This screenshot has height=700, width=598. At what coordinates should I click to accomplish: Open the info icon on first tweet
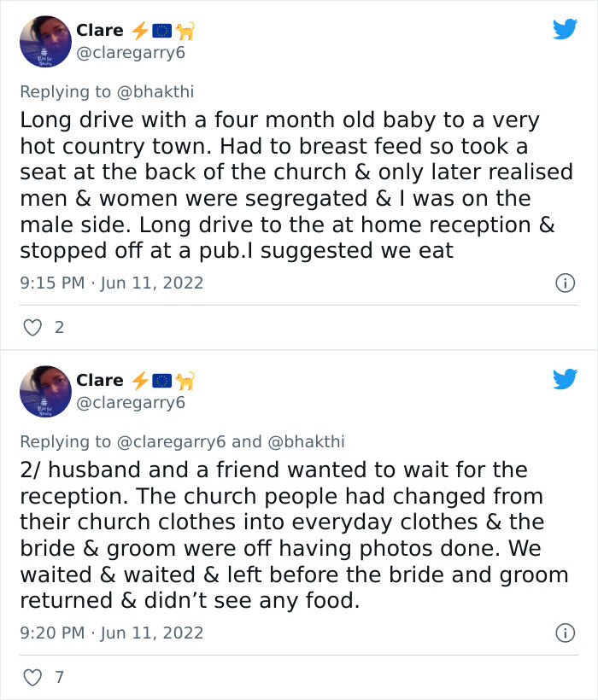(x=565, y=283)
